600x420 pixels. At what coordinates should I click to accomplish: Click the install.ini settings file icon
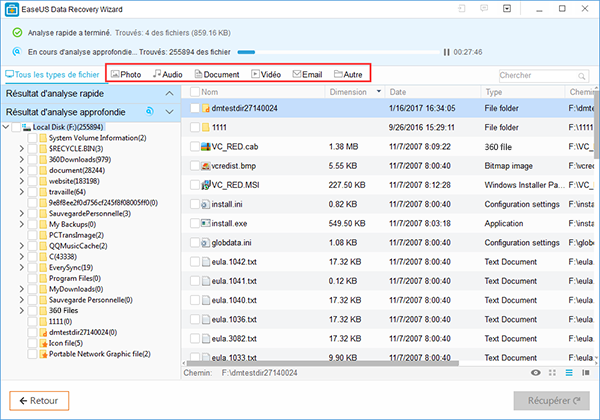pos(206,204)
